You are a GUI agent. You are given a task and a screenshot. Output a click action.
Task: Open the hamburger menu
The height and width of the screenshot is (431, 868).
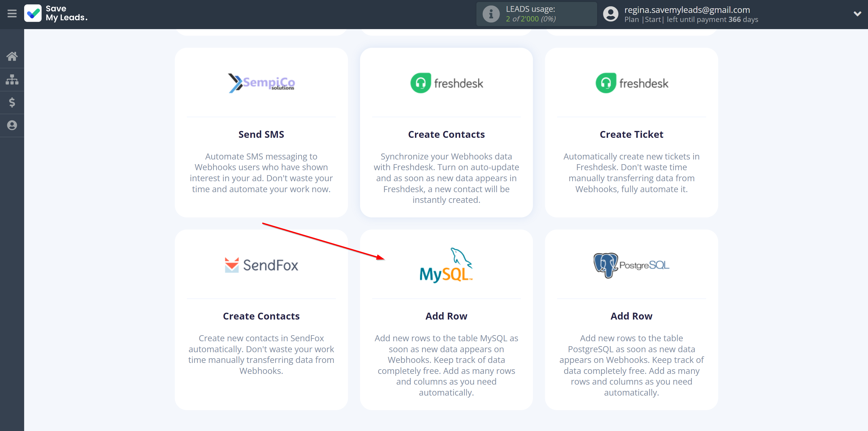pos(12,14)
